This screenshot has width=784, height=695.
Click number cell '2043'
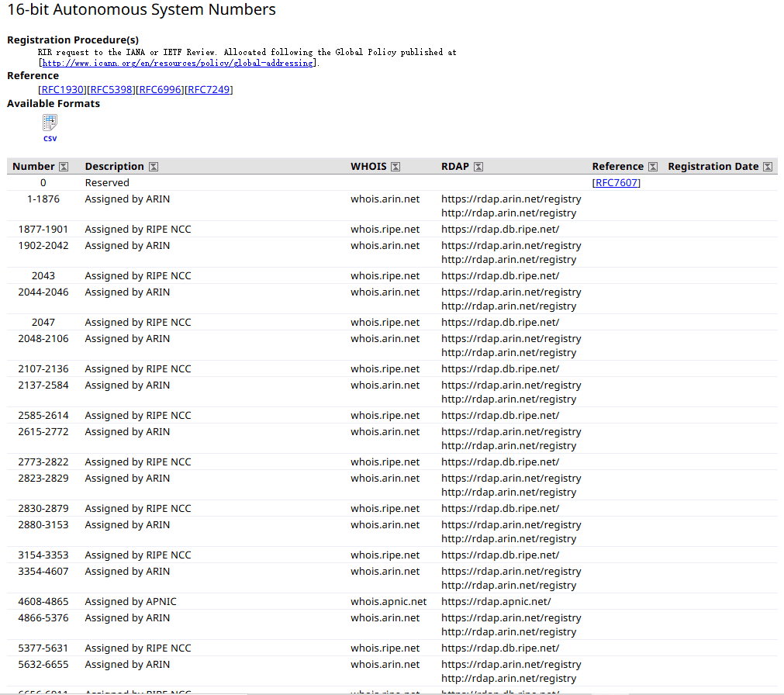click(x=43, y=275)
